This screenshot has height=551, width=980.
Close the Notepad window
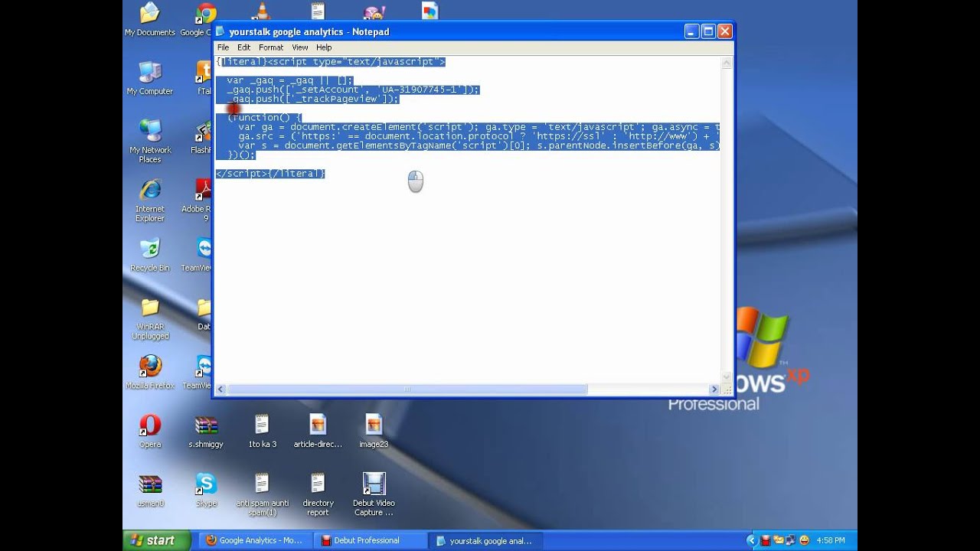(725, 31)
